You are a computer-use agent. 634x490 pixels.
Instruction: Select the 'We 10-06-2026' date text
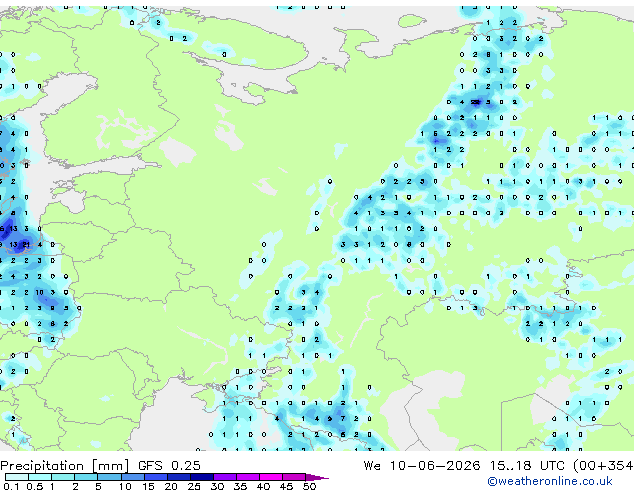422,466
